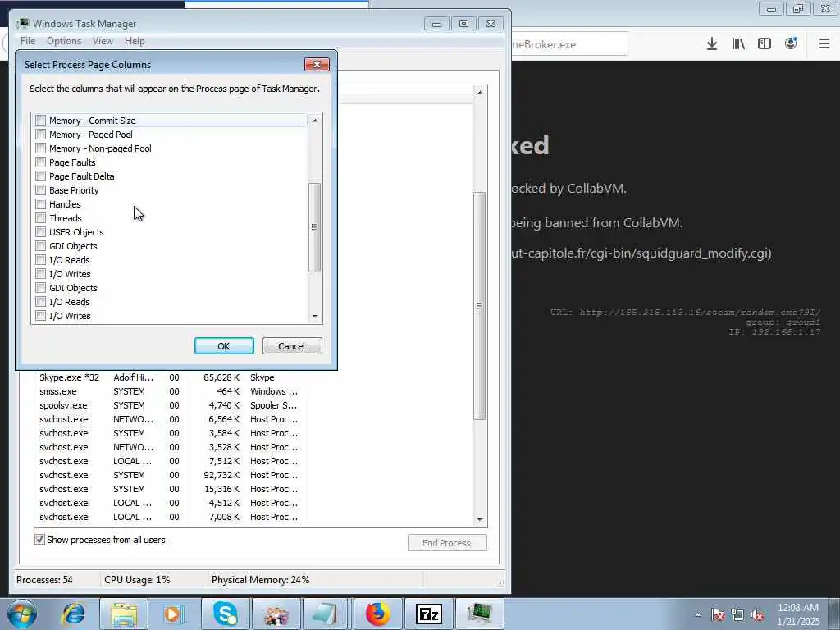Tick the USER Objects checkbox
The height and width of the screenshot is (630, 840).
tap(41, 232)
